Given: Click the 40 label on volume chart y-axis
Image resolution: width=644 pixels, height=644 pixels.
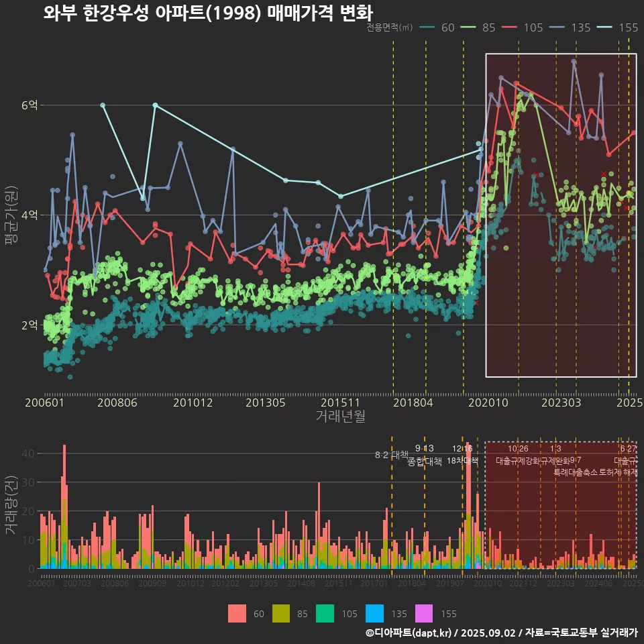Looking at the screenshot, I should point(28,453).
